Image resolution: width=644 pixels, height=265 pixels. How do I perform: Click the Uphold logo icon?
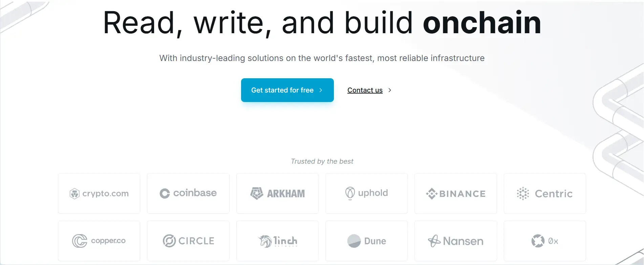click(350, 193)
